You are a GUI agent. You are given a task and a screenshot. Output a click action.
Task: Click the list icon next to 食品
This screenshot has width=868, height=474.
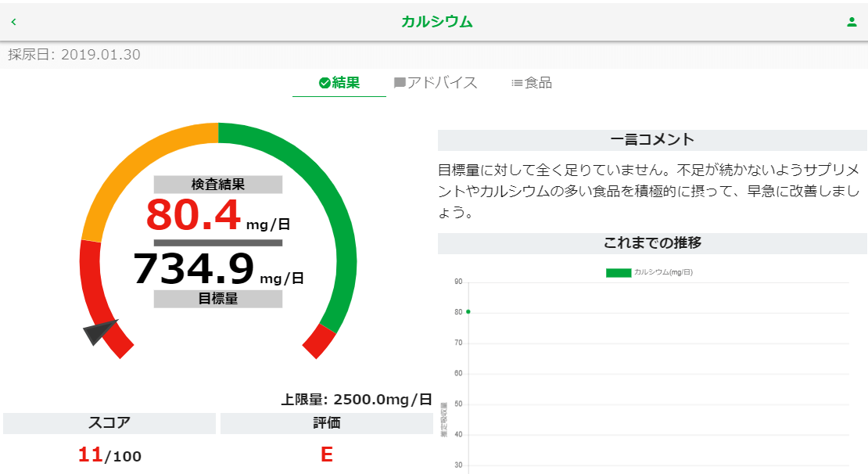516,81
